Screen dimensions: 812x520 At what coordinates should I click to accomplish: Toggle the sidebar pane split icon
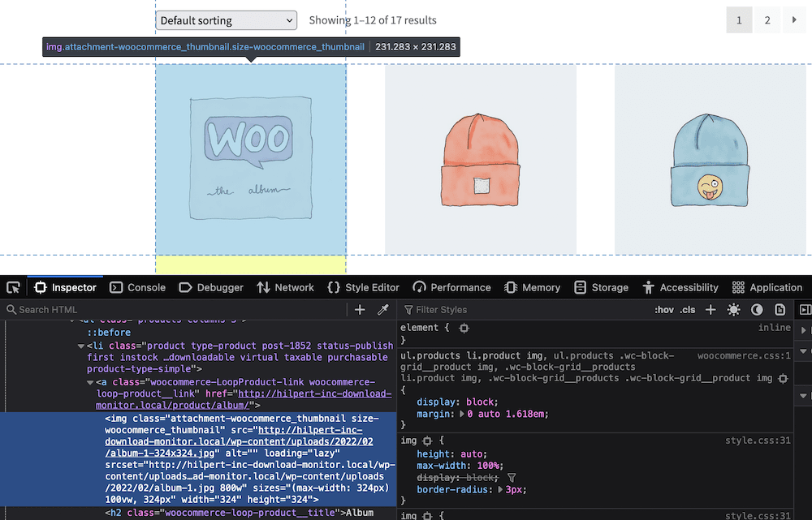(x=805, y=310)
